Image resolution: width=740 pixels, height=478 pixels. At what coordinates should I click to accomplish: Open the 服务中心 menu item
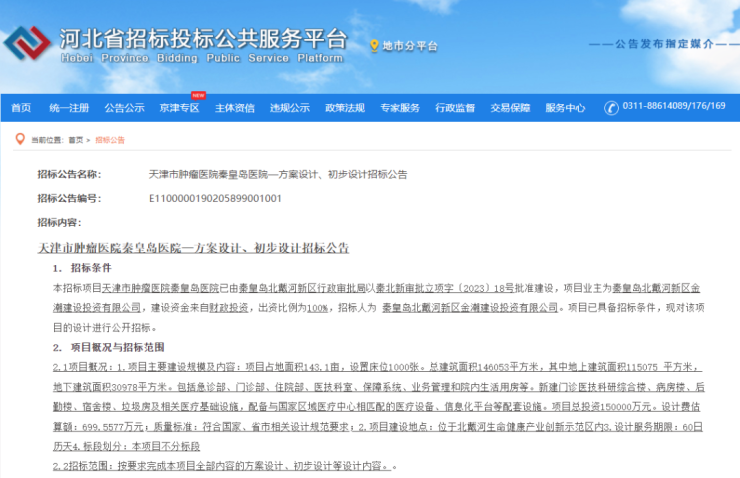coord(565,108)
